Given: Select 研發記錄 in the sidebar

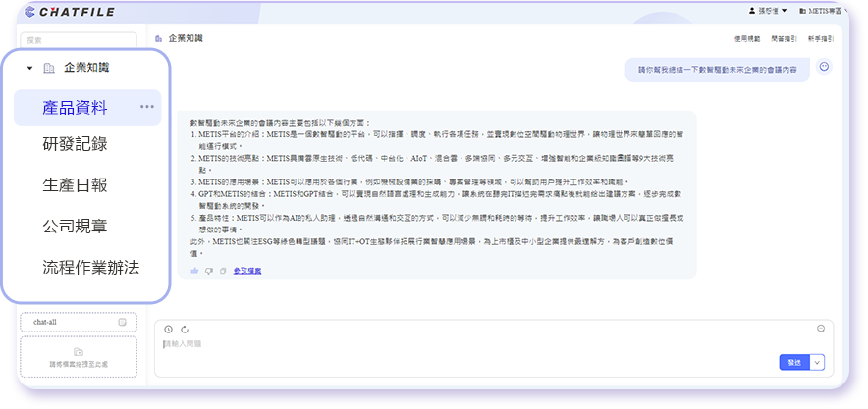Looking at the screenshot, I should tap(75, 144).
